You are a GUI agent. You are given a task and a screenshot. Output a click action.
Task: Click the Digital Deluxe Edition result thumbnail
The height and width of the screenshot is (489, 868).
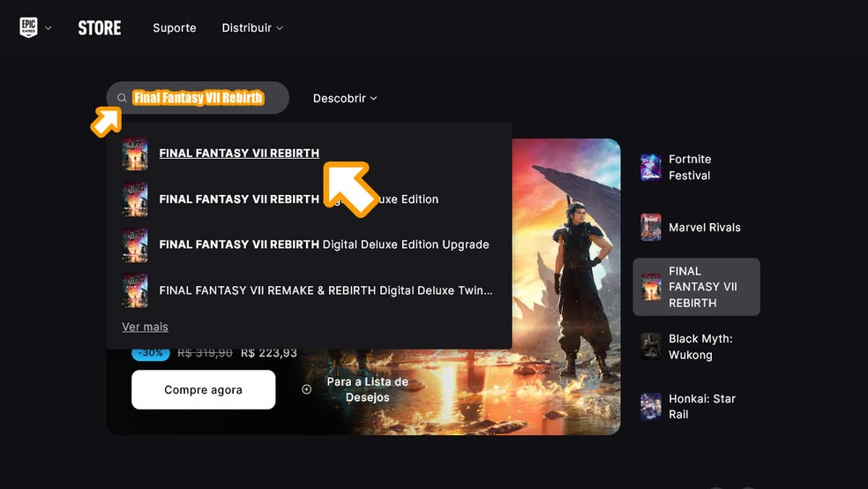coord(135,199)
